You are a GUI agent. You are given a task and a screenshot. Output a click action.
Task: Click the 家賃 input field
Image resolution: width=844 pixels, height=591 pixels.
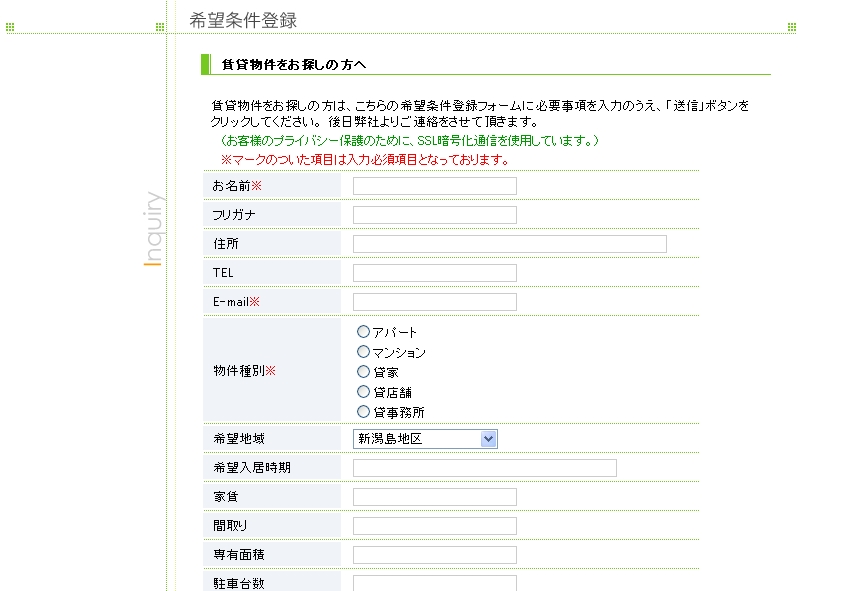click(x=435, y=497)
